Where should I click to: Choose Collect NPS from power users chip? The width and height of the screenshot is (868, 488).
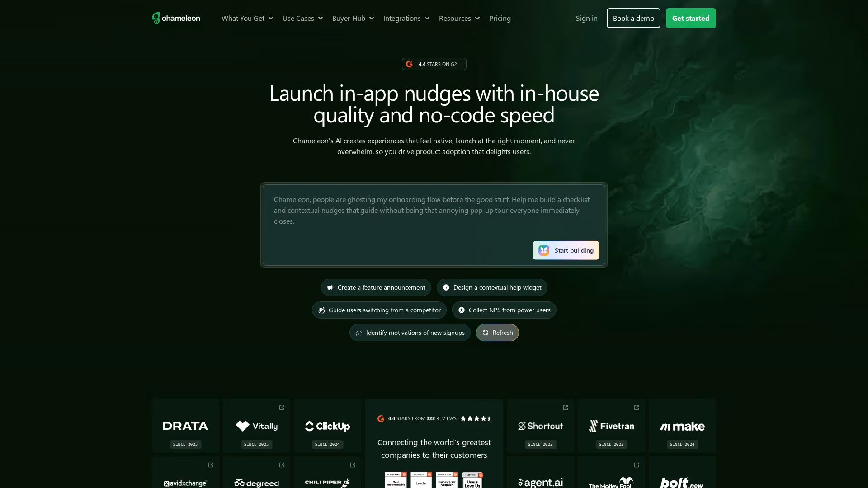(504, 310)
